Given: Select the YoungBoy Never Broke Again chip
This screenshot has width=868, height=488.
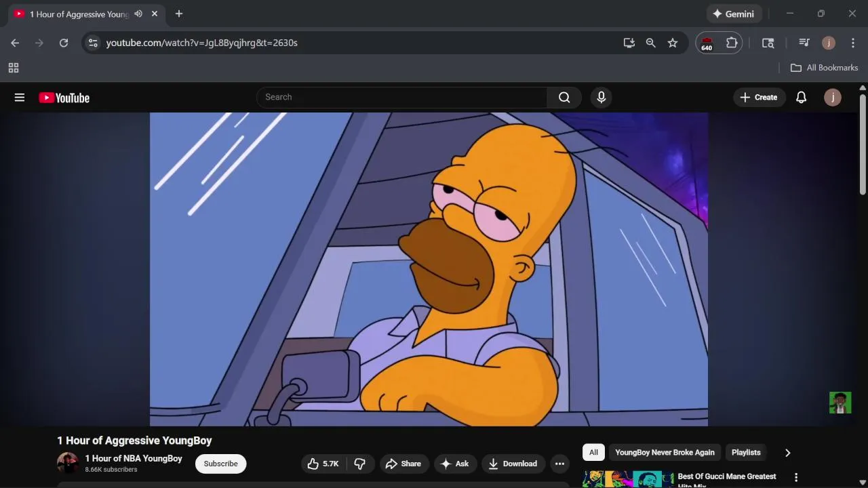Looking at the screenshot, I should point(665,453).
